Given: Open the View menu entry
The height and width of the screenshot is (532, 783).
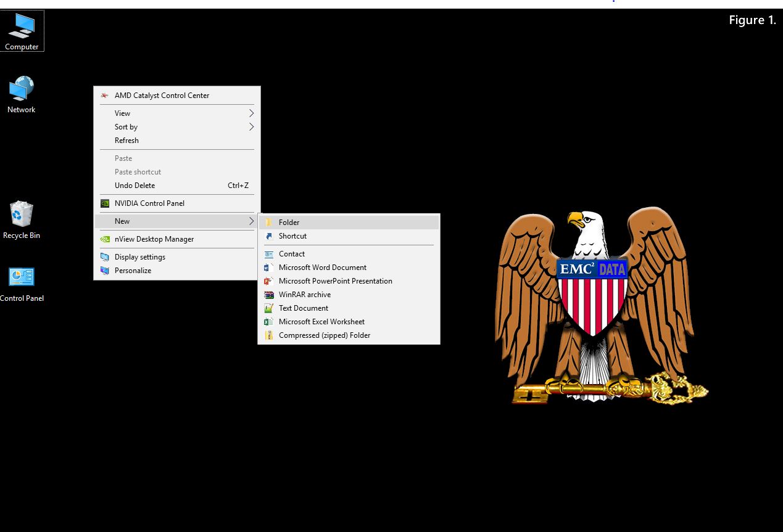Looking at the screenshot, I should coord(177,113).
